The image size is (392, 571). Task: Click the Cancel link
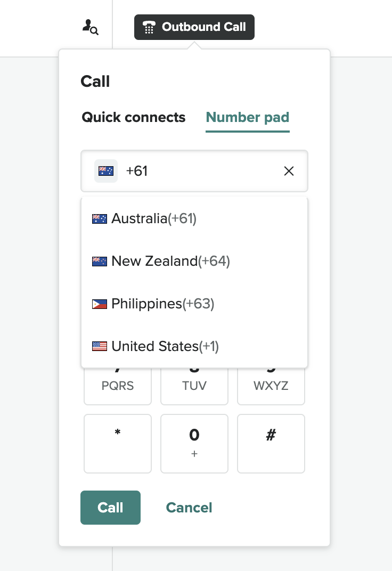click(x=189, y=508)
